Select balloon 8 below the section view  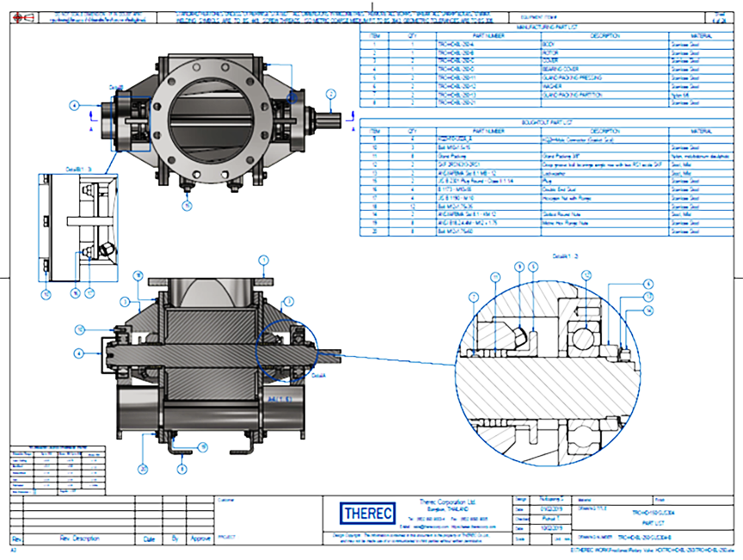(182, 469)
